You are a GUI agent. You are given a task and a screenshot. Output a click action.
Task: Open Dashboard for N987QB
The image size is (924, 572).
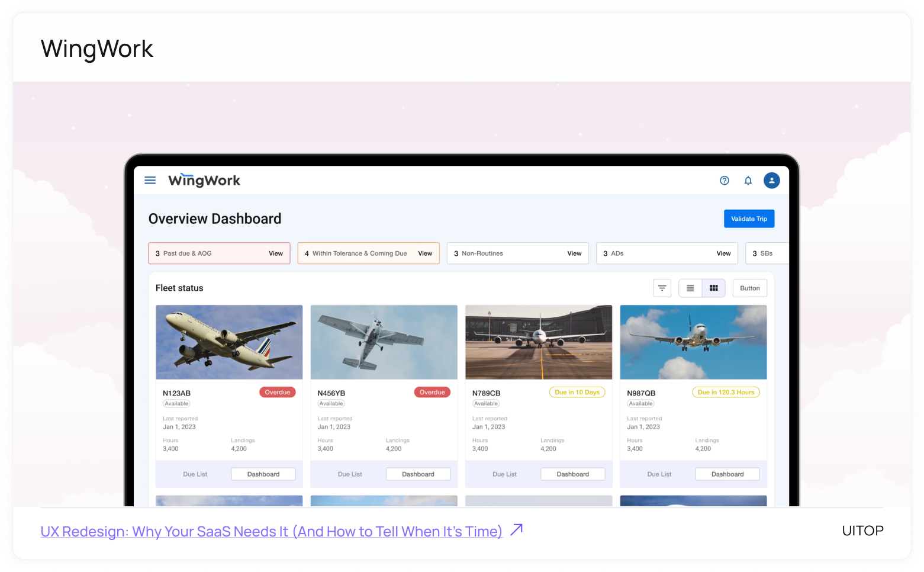point(727,474)
